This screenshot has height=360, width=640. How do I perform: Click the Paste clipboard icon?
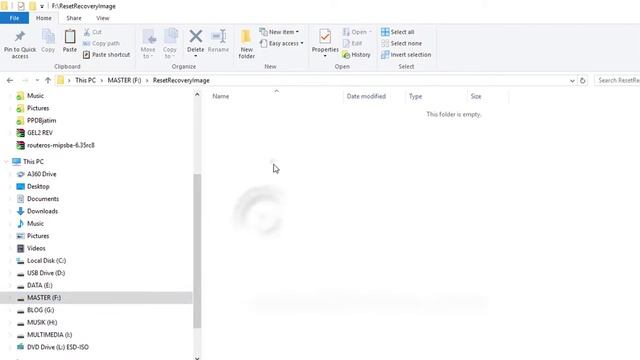pyautogui.click(x=70, y=36)
